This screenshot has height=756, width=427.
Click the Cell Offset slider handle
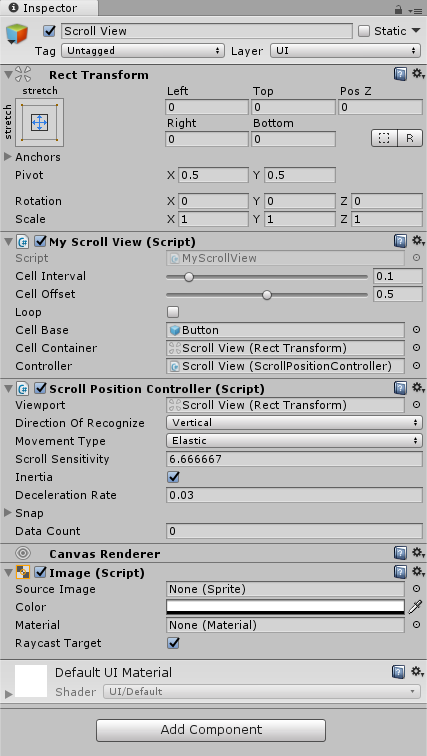point(267,295)
